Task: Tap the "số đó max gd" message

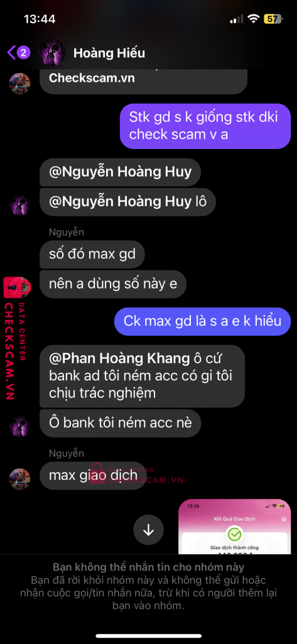Action: [92, 254]
